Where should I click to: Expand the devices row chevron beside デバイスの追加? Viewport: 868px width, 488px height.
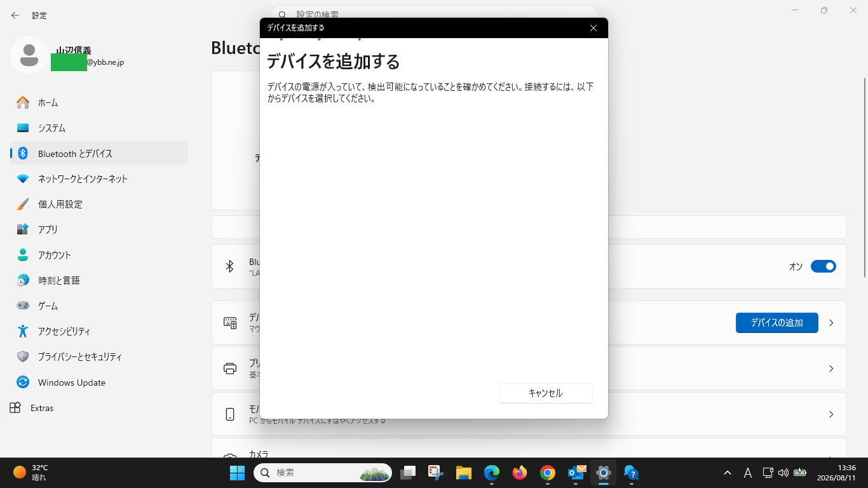[x=831, y=323]
